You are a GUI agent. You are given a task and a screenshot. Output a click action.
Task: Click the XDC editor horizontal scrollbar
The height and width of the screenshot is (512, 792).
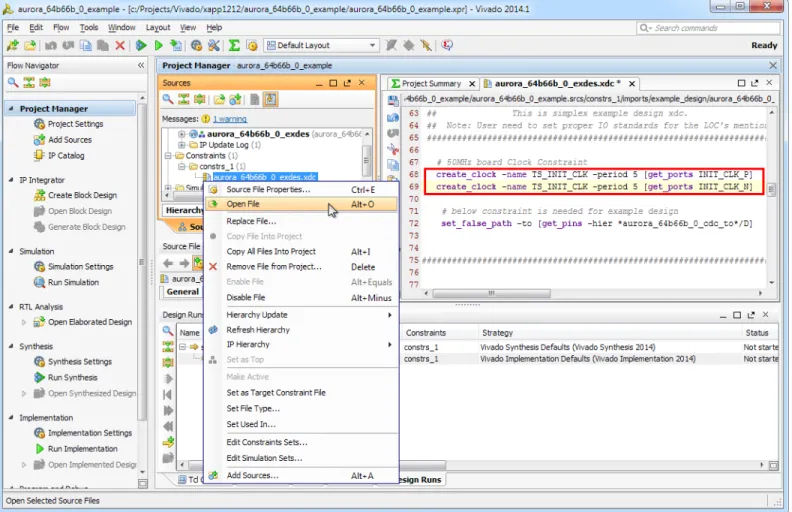coord(491,293)
